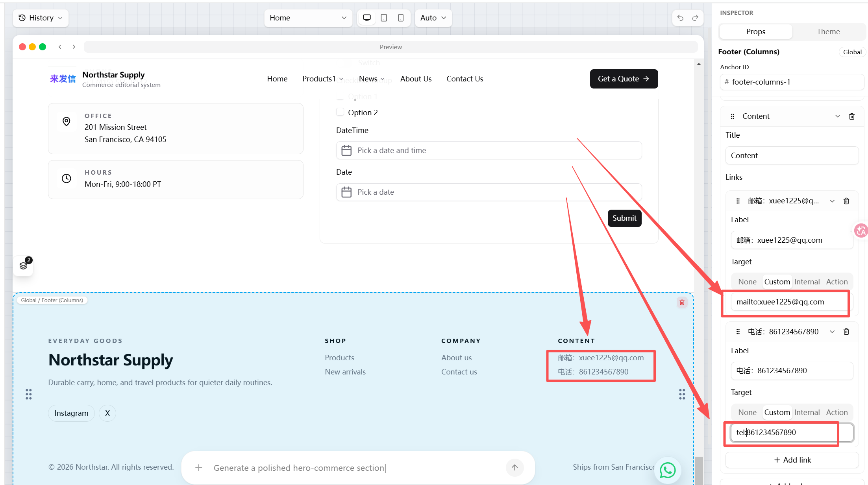Switch to mobile preview icon
868x485 pixels.
pyautogui.click(x=401, y=18)
